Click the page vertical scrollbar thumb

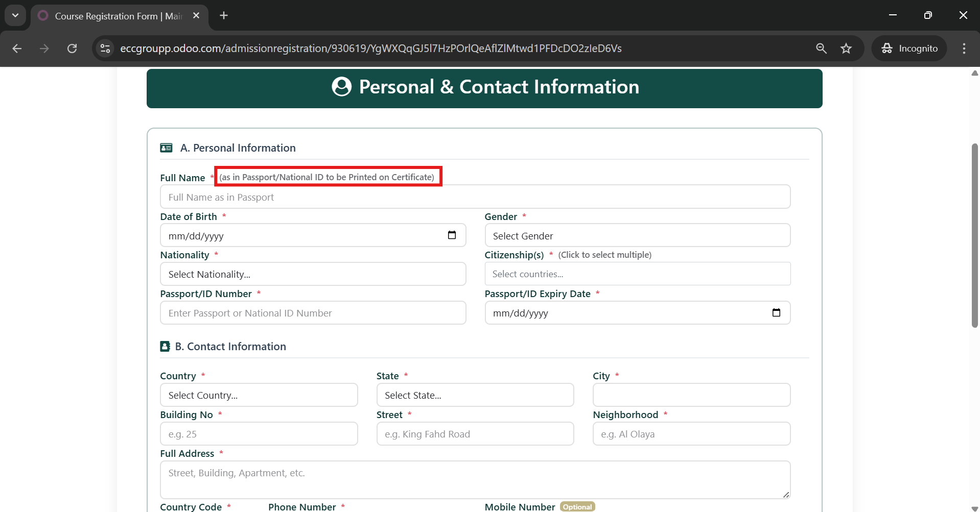[x=974, y=235]
